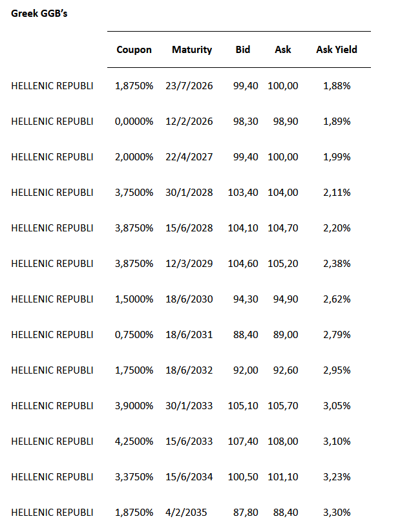Screen dimensions: 411x532
Task: Select the 3,9000% coupon cell
Action: [x=134, y=405]
